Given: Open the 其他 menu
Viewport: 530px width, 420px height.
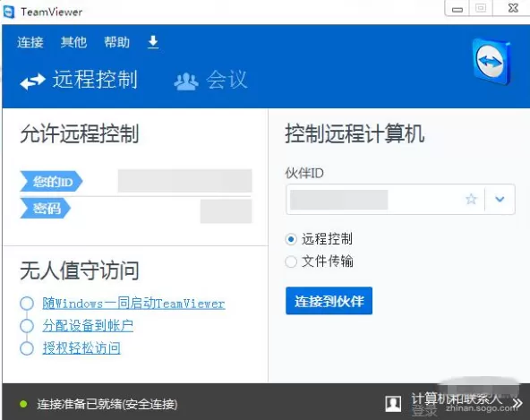Looking at the screenshot, I should [x=73, y=43].
